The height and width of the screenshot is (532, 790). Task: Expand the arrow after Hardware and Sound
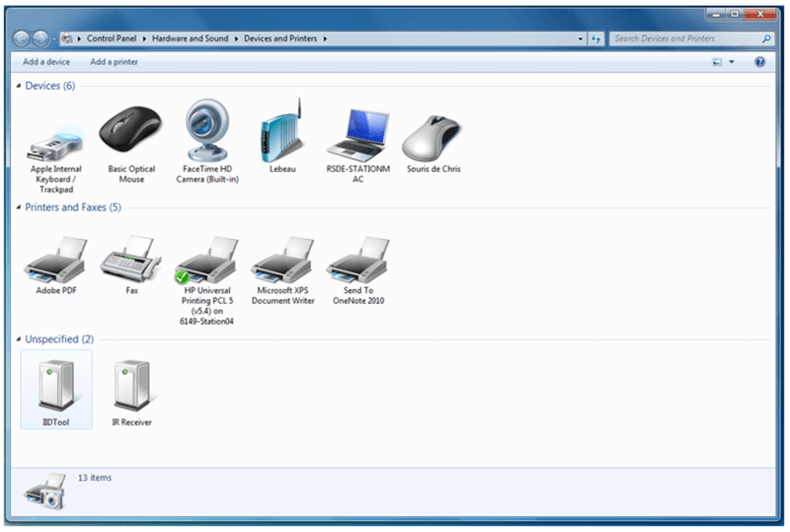236,38
